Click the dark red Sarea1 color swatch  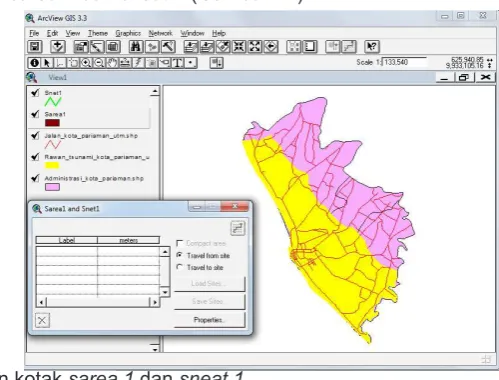click(x=52, y=123)
